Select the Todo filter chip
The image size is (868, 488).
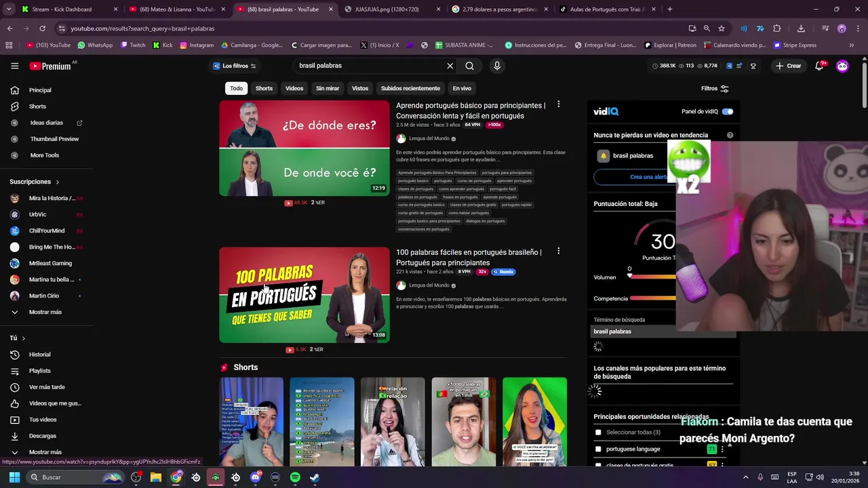click(x=236, y=88)
